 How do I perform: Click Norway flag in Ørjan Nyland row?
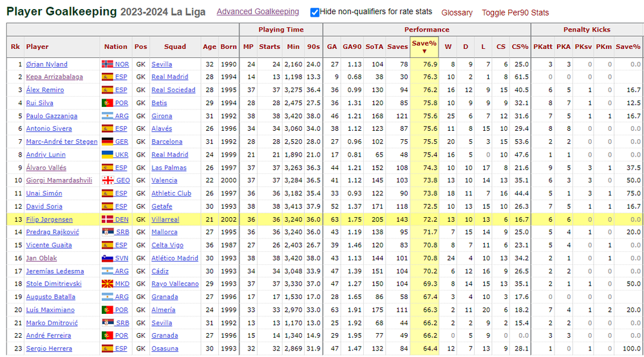107,64
